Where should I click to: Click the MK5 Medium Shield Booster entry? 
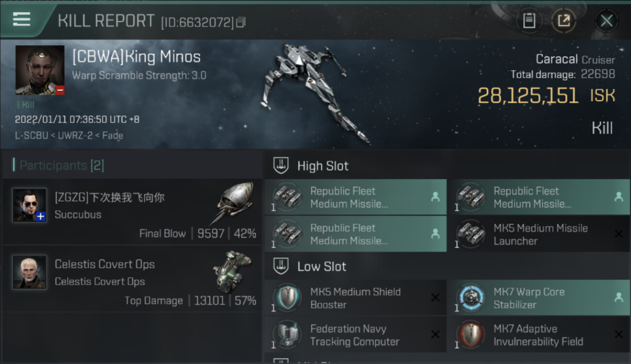click(x=355, y=298)
